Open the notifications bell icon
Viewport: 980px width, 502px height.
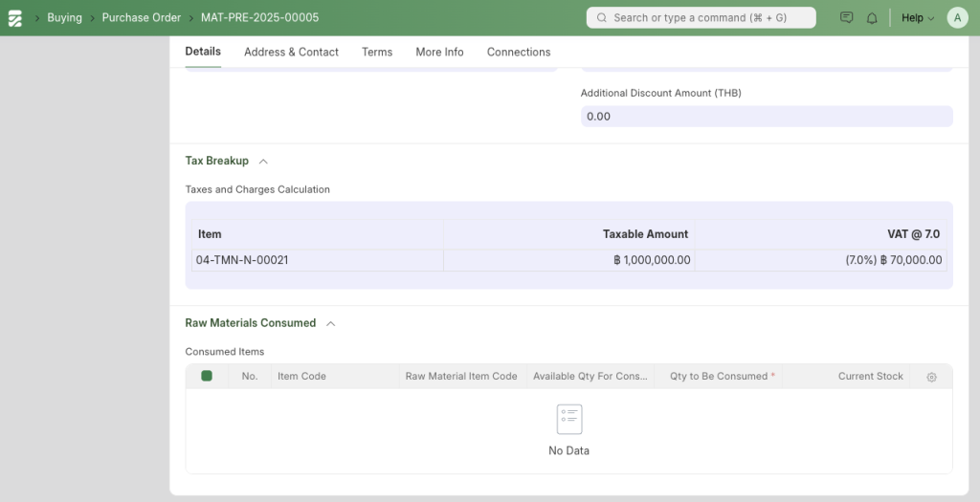[x=872, y=18]
